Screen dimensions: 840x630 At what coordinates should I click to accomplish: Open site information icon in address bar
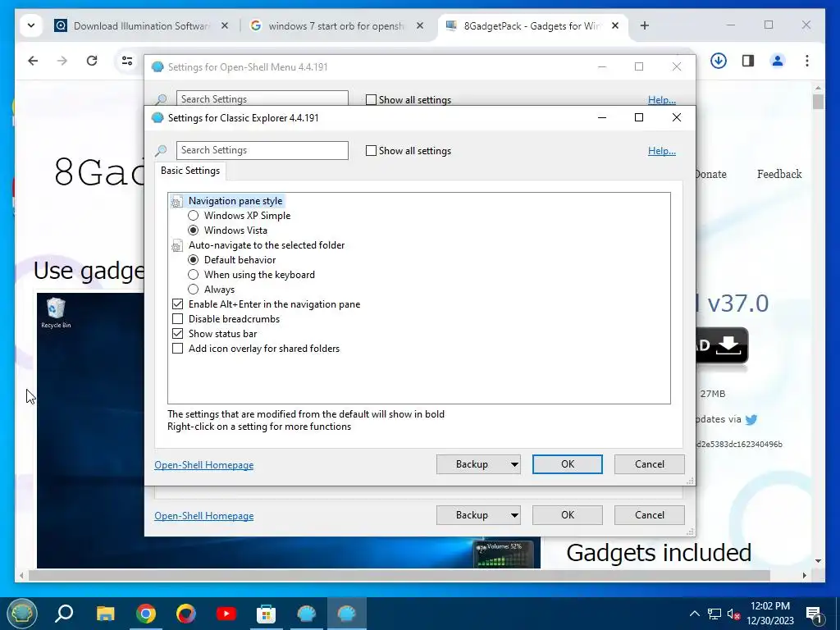127,61
